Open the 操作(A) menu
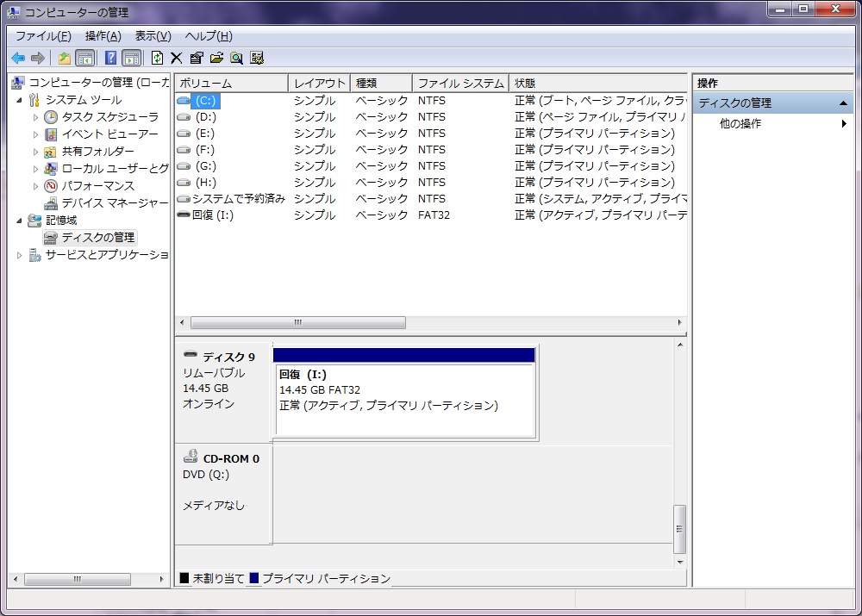 tap(103, 36)
